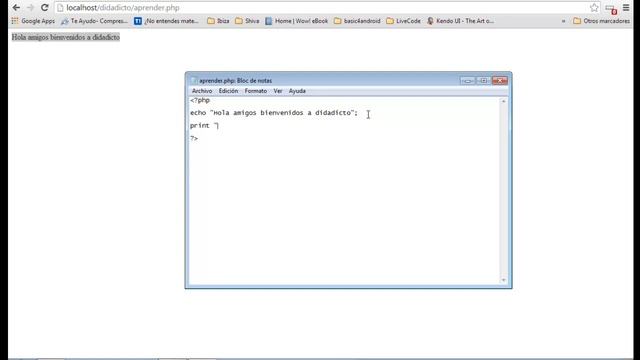Open the Home | Wow! eBook bookmark
640x360 pixels.
[297, 21]
